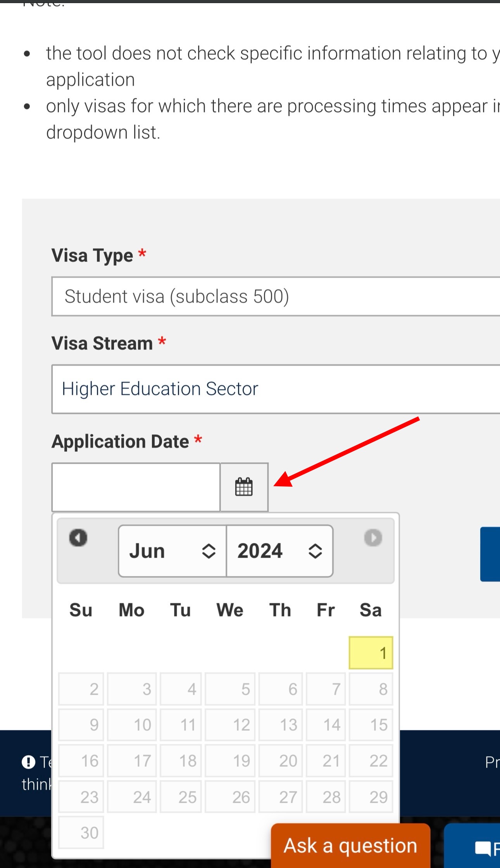
Task: Select date 20 in the calendar
Action: (281, 761)
